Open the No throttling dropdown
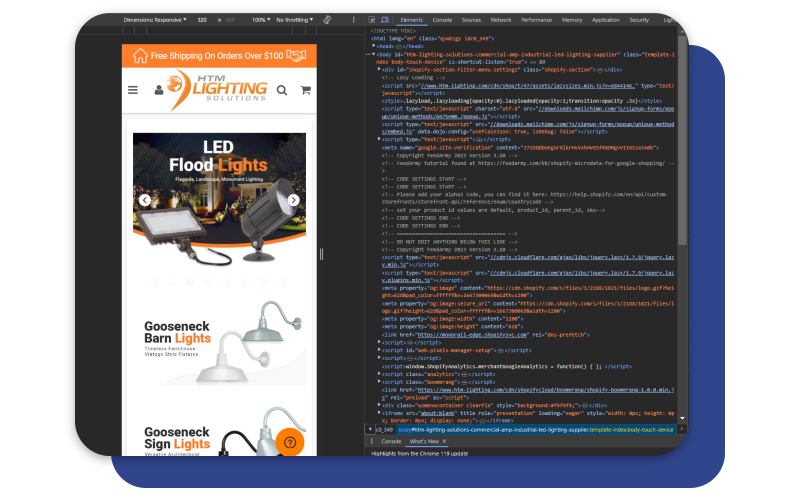 point(295,20)
